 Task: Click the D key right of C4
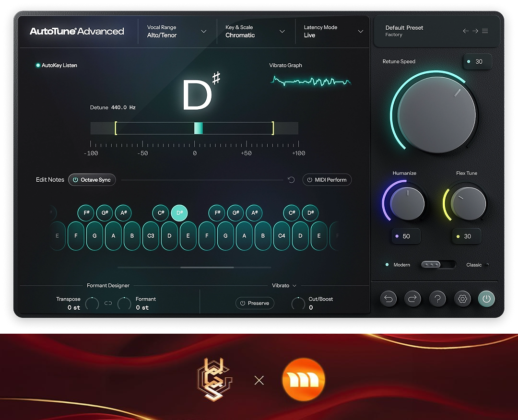300,236
